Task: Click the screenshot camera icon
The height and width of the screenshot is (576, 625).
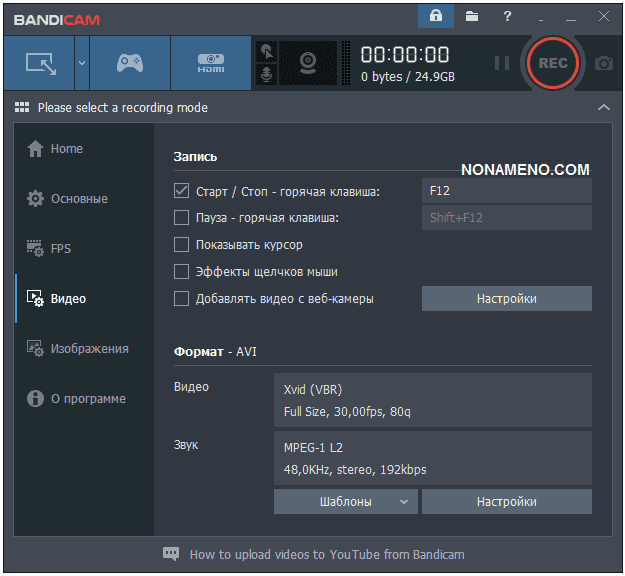Action: click(603, 63)
